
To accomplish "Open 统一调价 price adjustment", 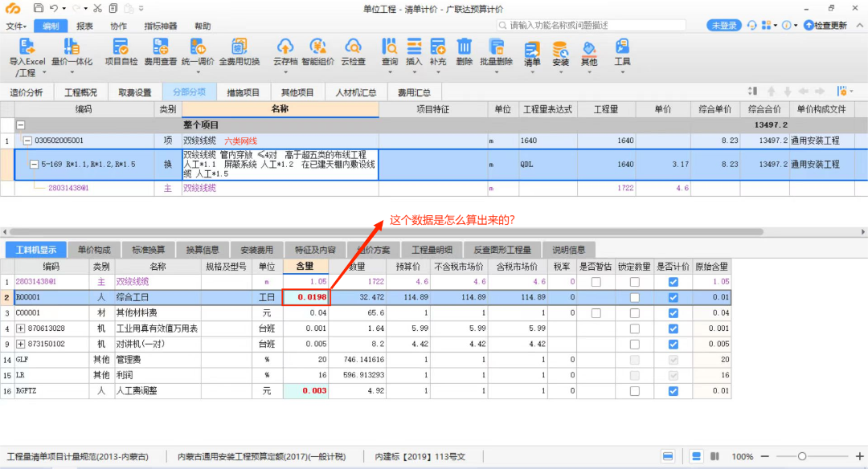I will pyautogui.click(x=198, y=52).
